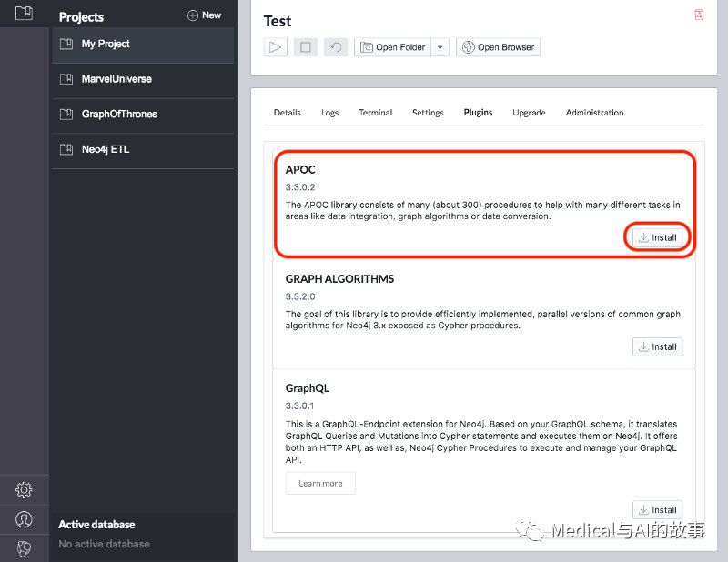Screen dimensions: 728x562
Task: Click GraphQL version 3.3.0.1
Action: [x=300, y=406]
